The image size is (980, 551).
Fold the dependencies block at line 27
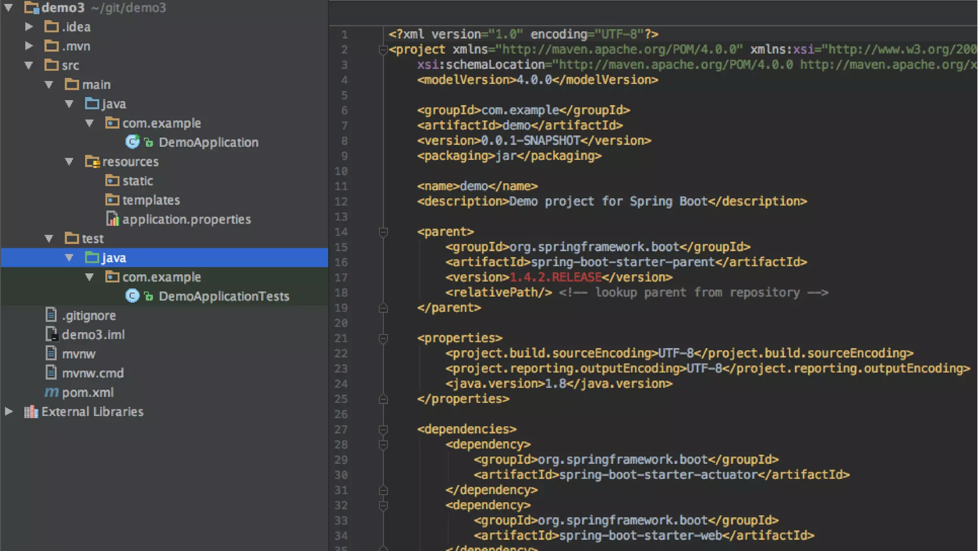(x=383, y=430)
